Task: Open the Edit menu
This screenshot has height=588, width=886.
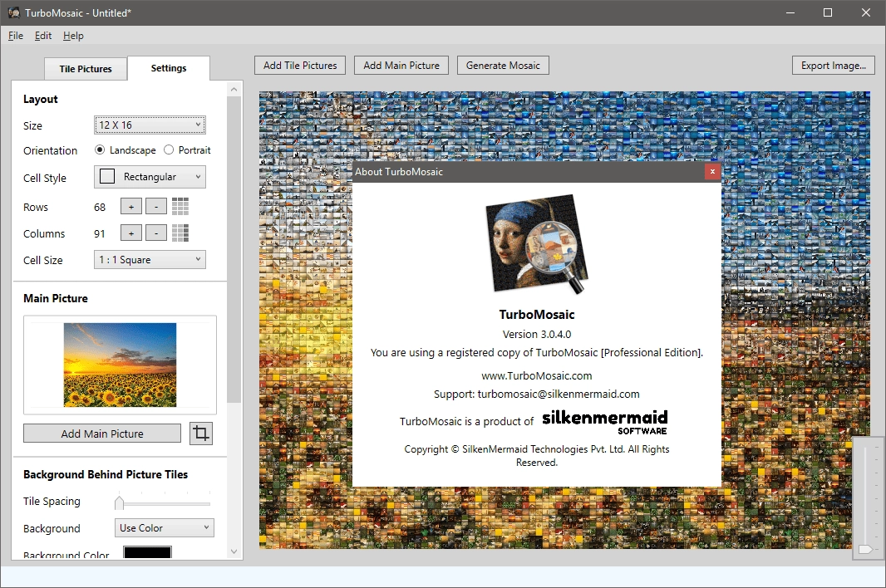Action: point(43,36)
